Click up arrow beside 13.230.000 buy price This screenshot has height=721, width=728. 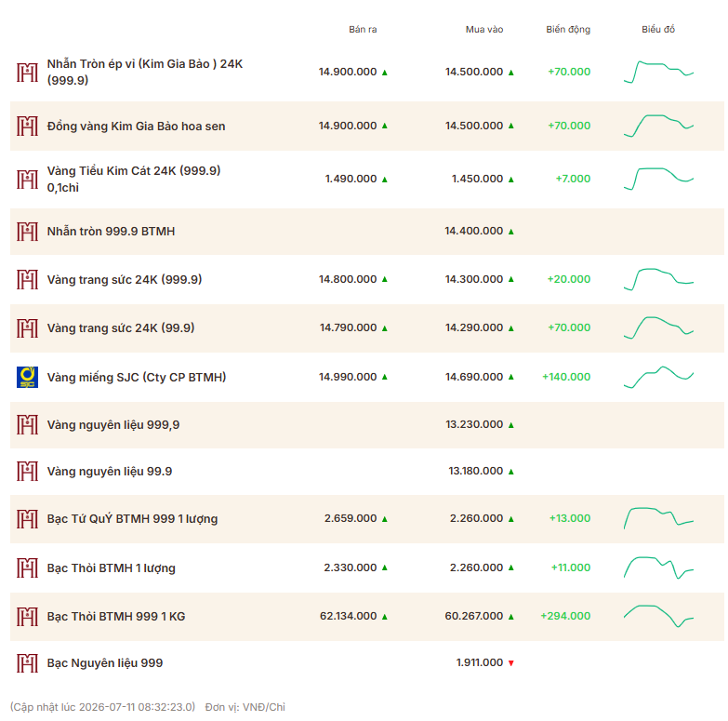coord(511,424)
